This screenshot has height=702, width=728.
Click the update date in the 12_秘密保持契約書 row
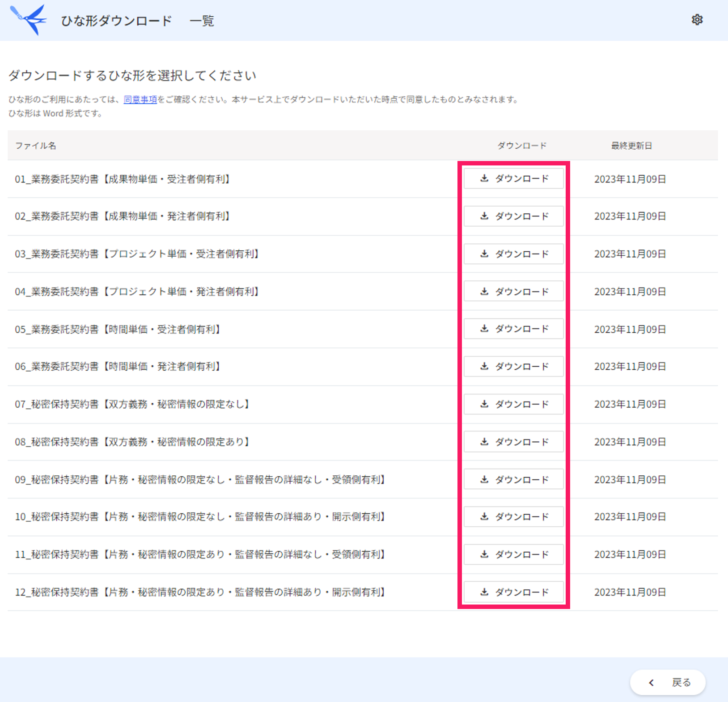pyautogui.click(x=630, y=592)
